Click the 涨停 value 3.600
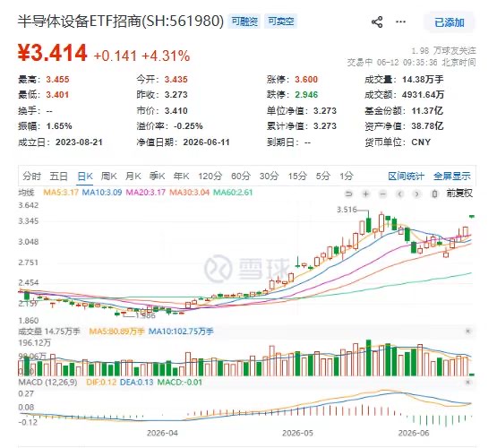 (306, 79)
